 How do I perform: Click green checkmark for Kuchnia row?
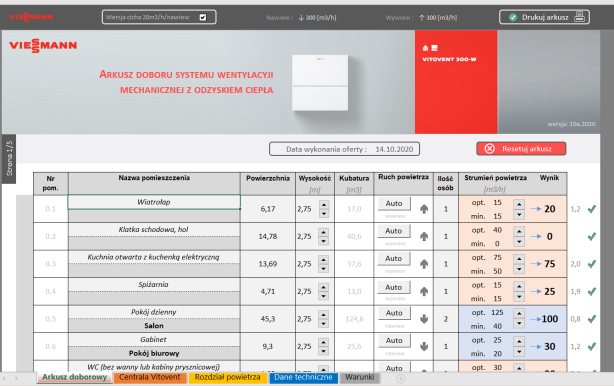click(592, 264)
